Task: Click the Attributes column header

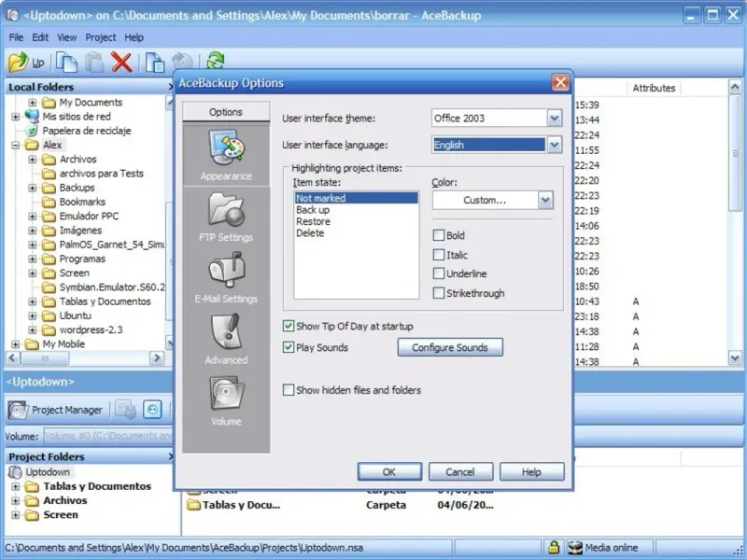Action: click(x=654, y=88)
